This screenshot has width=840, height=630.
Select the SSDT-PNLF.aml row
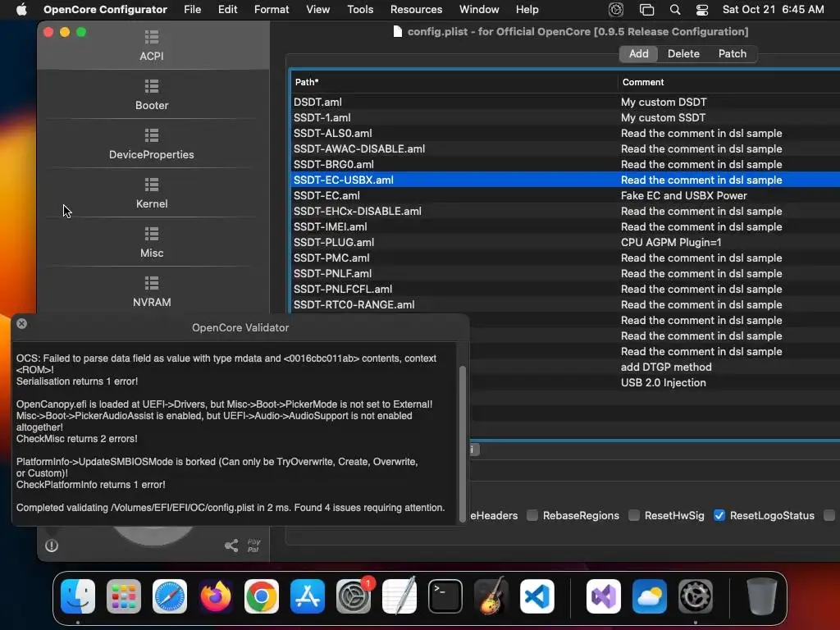point(565,273)
